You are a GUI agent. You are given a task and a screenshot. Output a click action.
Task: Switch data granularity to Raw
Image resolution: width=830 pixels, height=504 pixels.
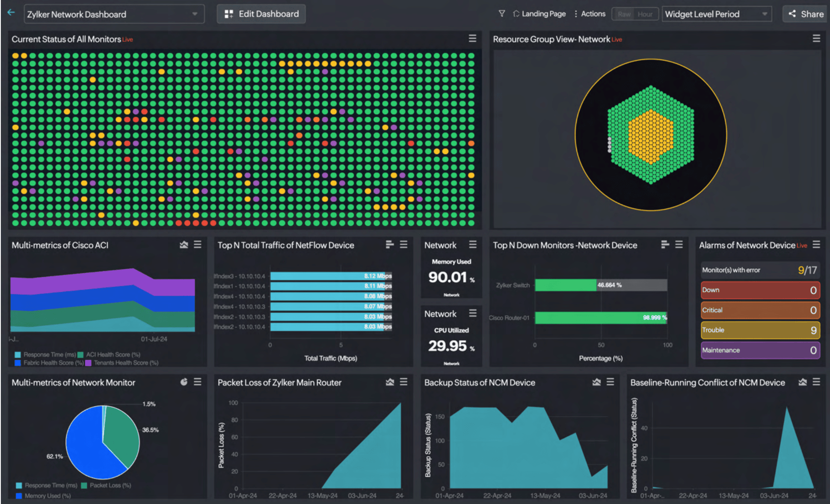624,14
